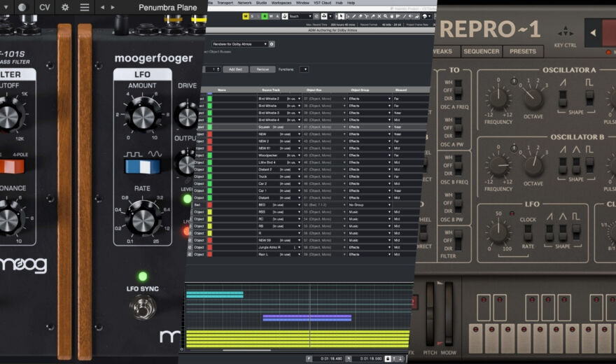Open the Studio menu in Nuendo
Image resolution: width=616 pixels, height=364 pixels.
click(261, 3)
